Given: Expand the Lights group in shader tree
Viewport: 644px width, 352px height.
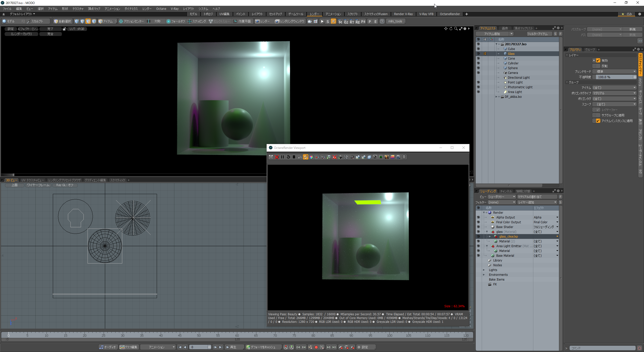Looking at the screenshot, I should click(484, 270).
